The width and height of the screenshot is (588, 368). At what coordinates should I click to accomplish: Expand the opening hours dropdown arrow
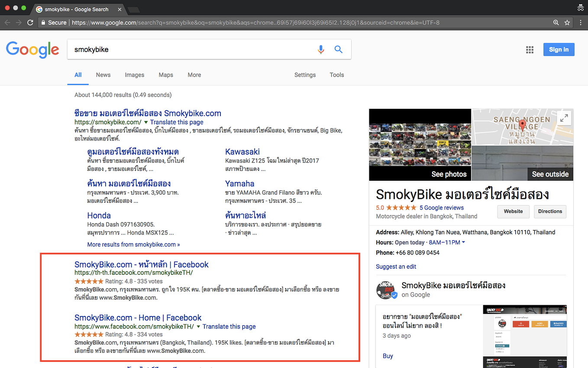pos(464,242)
